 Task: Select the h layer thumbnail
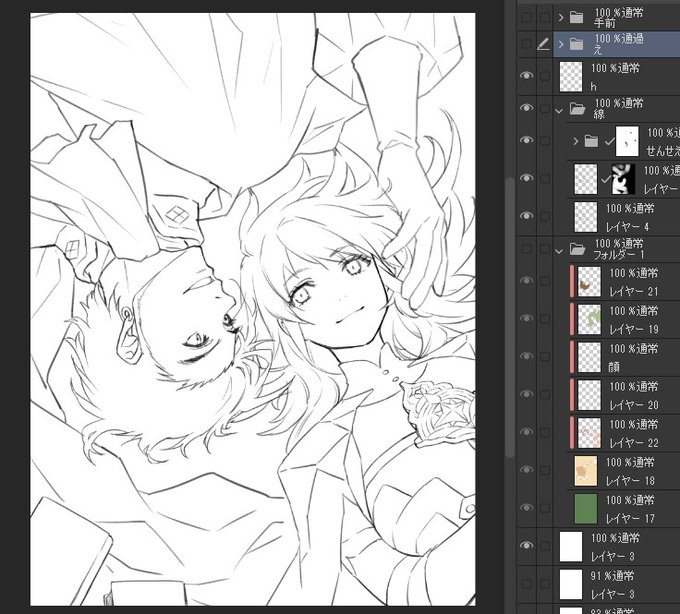(x=571, y=76)
